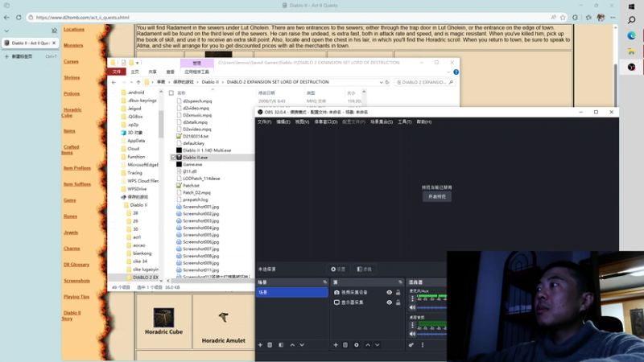Lock the 视频采集设备 source

pos(398,292)
